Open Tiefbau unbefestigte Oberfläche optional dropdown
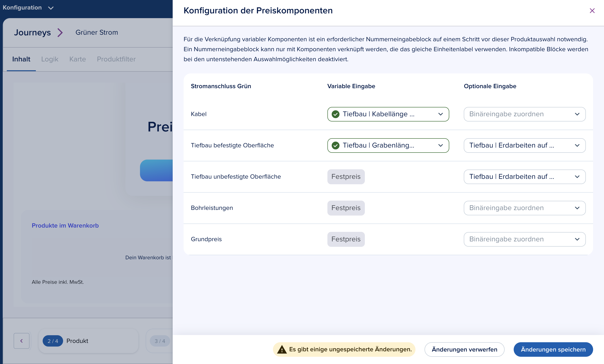Screen dimensions: 604x364 point(525,177)
